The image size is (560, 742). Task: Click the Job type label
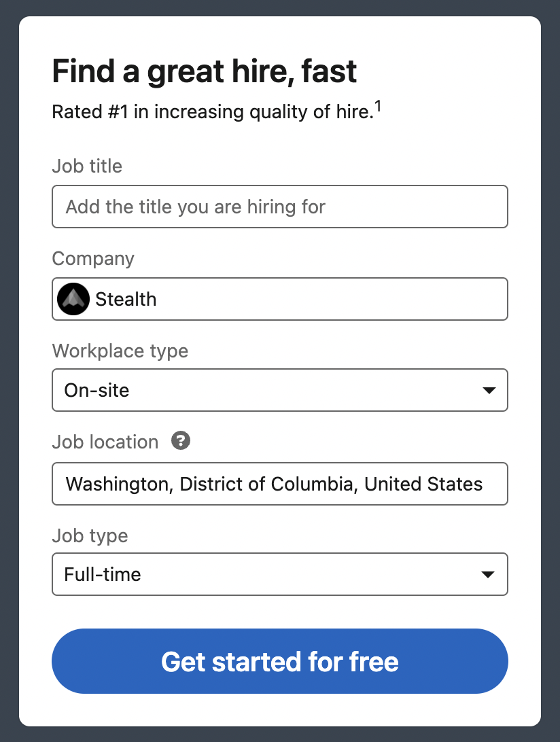[90, 536]
